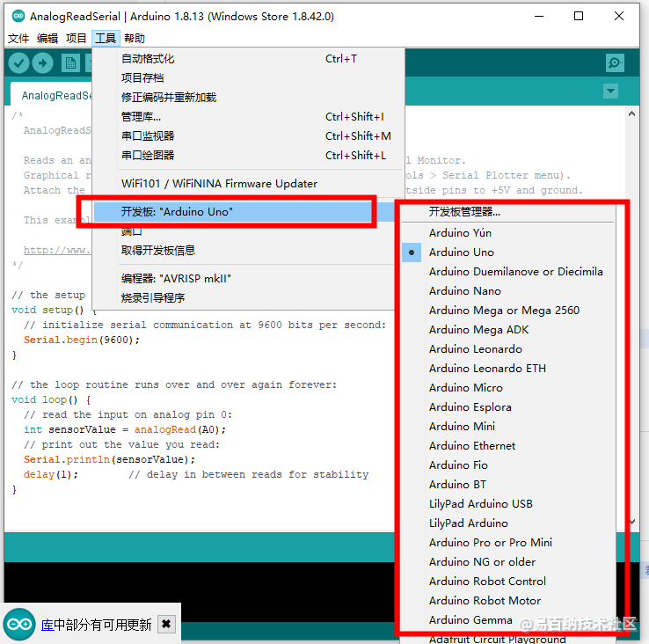This screenshot has height=644, width=649.
Task: Open the 库 link in update notification
Action: (x=47, y=625)
